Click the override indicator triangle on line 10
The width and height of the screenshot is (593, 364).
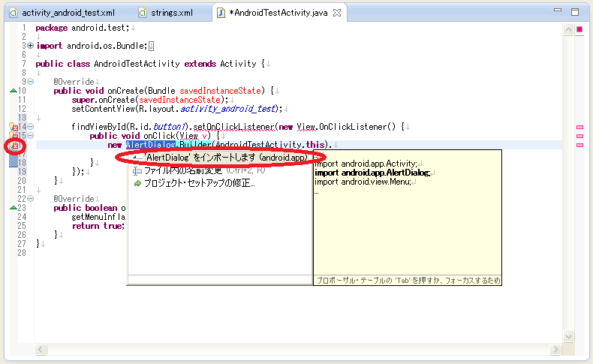pyautogui.click(x=13, y=91)
